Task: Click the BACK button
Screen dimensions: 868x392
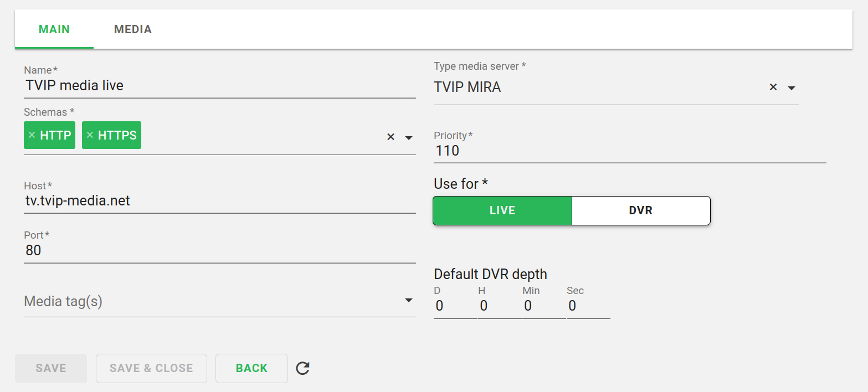Action: 251,368
